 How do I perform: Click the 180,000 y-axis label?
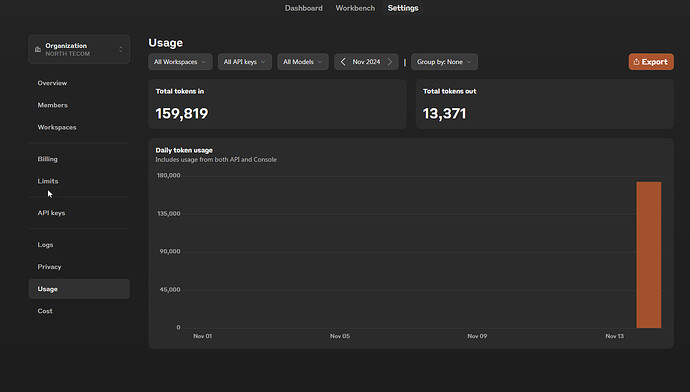169,176
